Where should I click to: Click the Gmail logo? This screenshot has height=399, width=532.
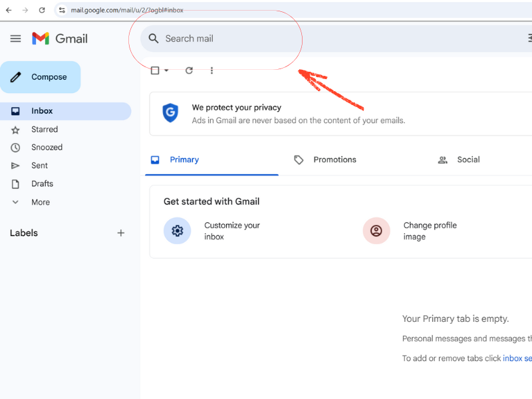pos(60,39)
